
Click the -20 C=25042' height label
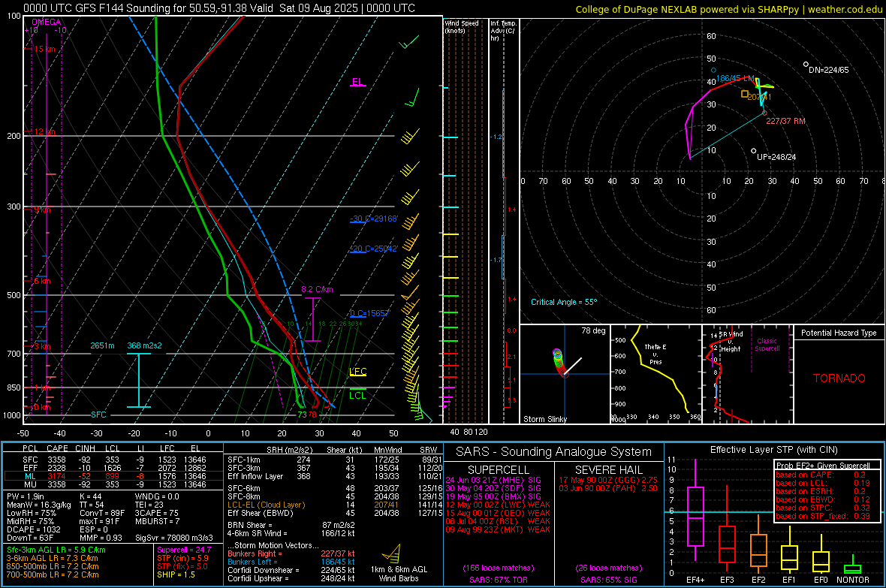pyautogui.click(x=374, y=249)
